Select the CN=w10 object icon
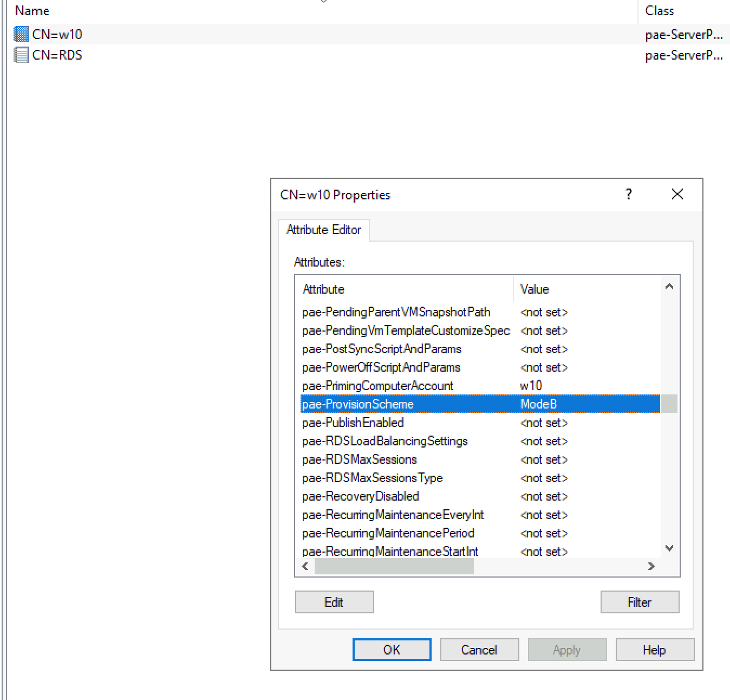 21,34
